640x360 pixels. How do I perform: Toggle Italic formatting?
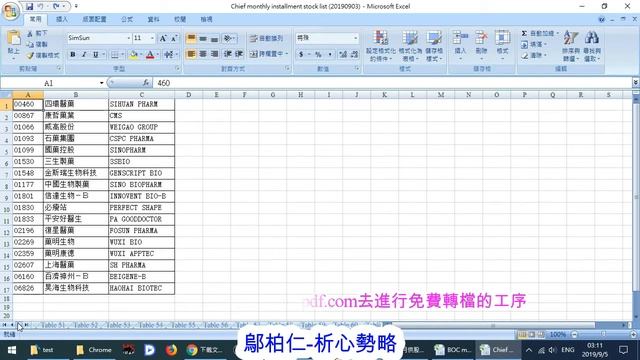tap(84, 54)
